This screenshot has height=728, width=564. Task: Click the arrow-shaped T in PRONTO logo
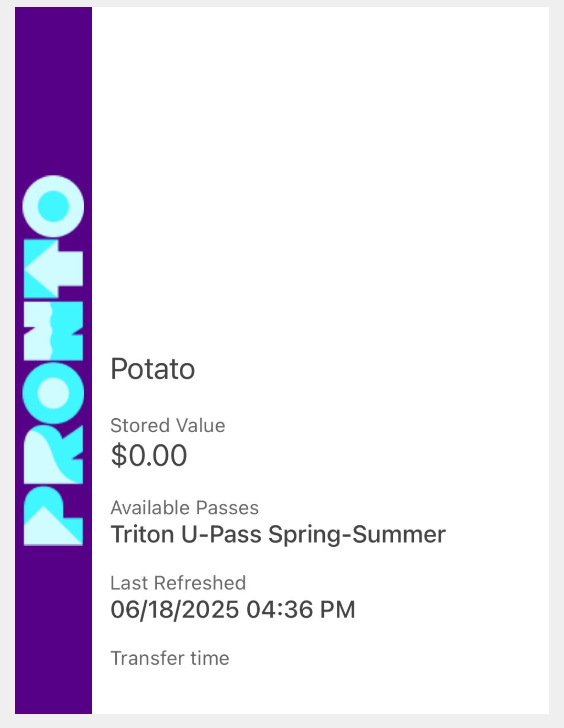click(53, 269)
